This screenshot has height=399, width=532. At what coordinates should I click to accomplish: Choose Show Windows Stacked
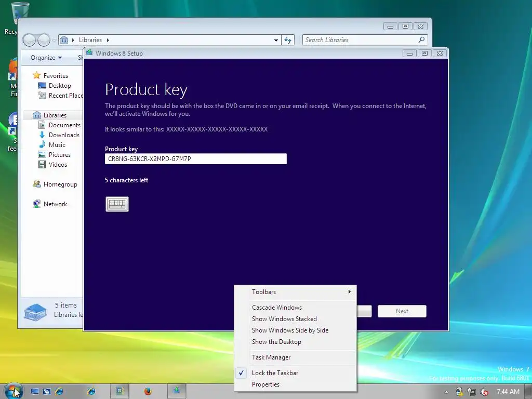point(295,319)
